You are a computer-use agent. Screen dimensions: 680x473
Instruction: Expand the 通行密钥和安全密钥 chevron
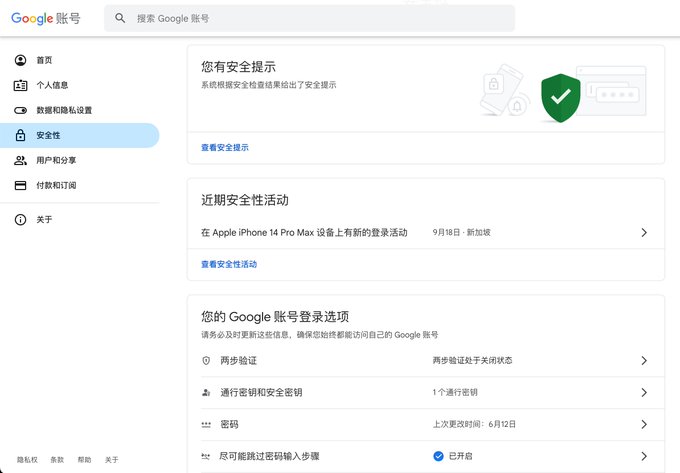[644, 392]
